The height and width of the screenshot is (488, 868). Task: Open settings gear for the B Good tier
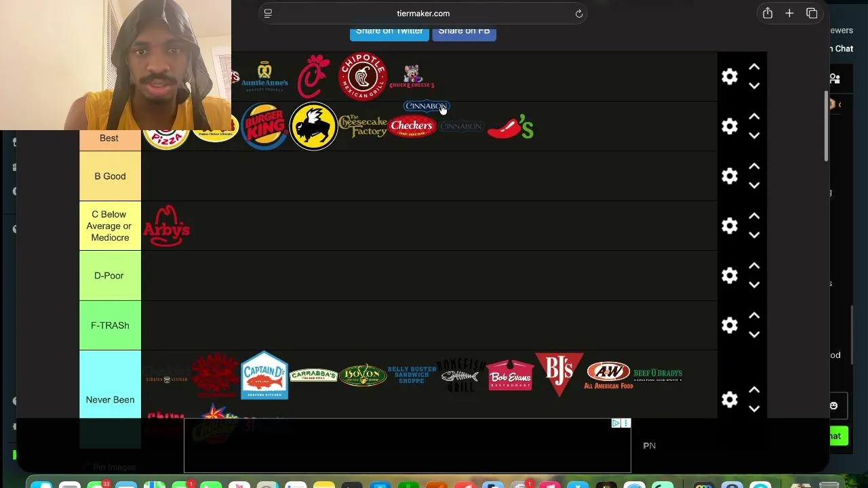[x=730, y=176]
